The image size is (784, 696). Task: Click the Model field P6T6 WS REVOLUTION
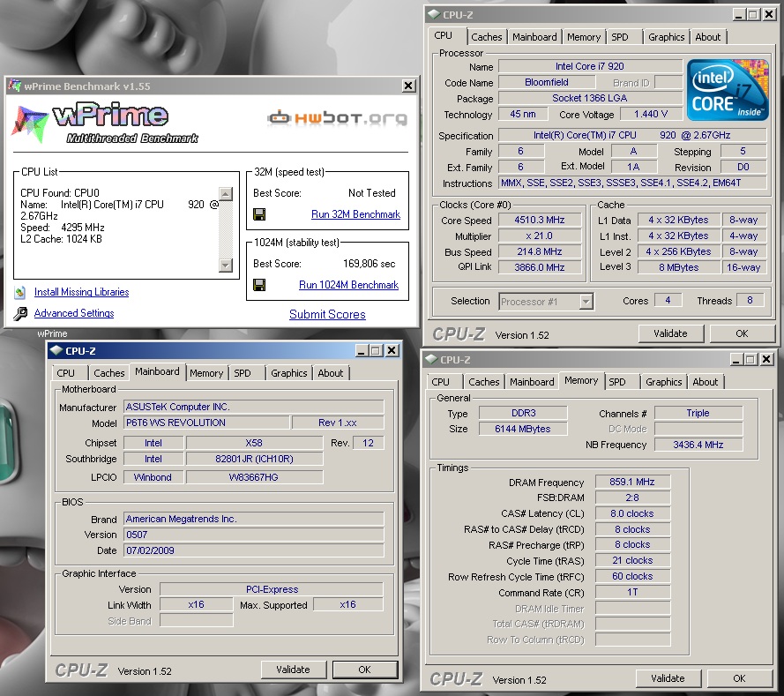206,423
